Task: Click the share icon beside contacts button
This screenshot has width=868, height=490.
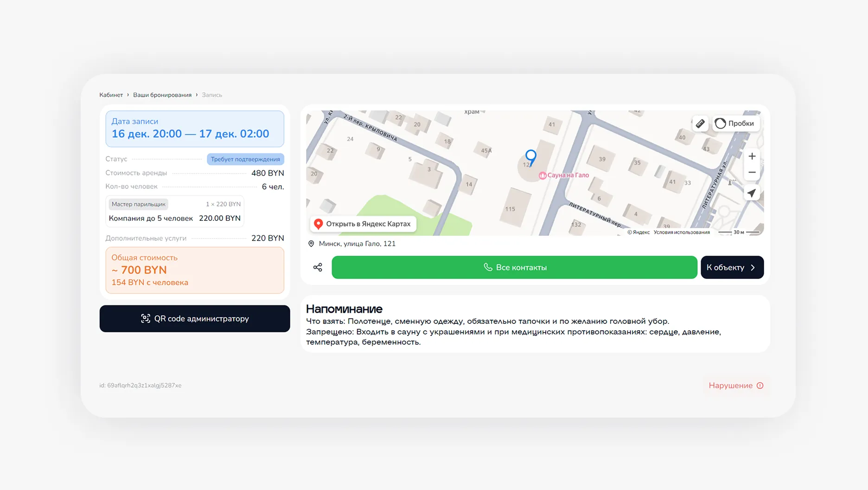Action: [x=318, y=267]
